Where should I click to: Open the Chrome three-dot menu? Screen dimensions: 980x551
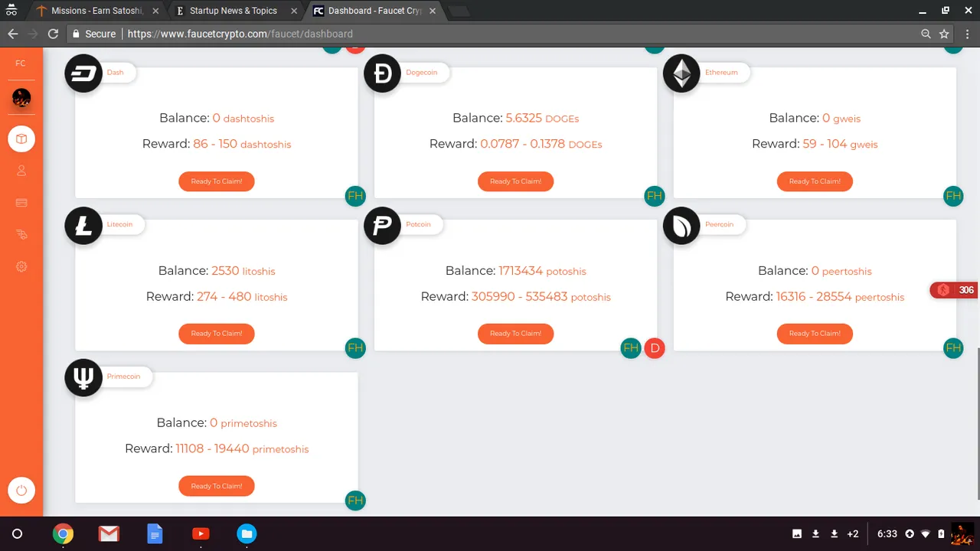click(x=967, y=34)
